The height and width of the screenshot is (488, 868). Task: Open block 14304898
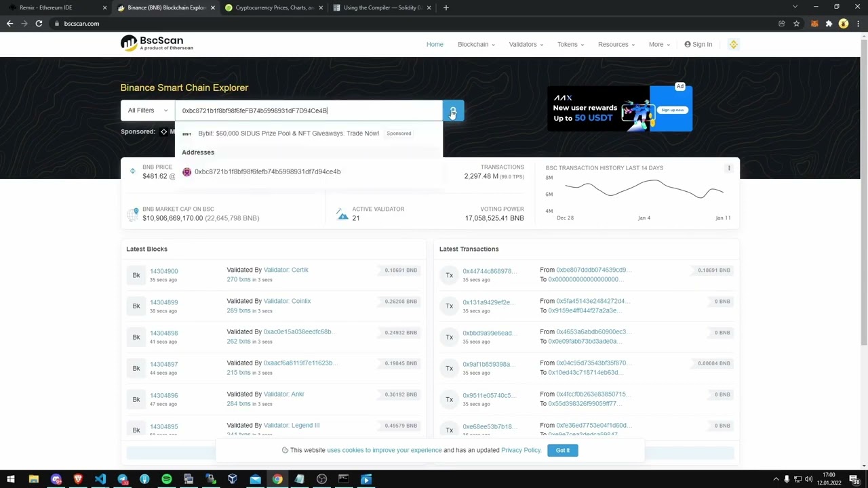click(x=163, y=333)
